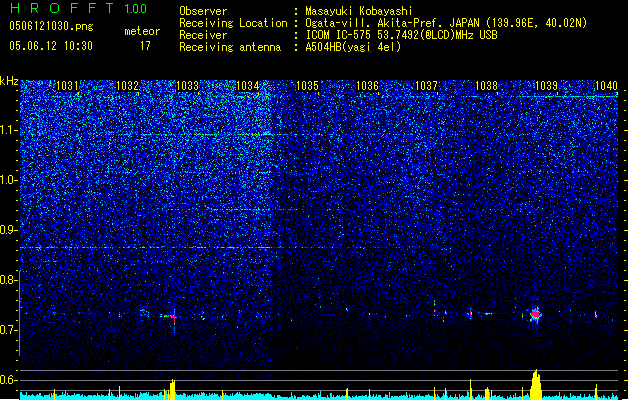Image resolution: width=629 pixels, height=400 pixels.
Task: Click the 1.1 kHz frequency label
Action: click(8, 130)
